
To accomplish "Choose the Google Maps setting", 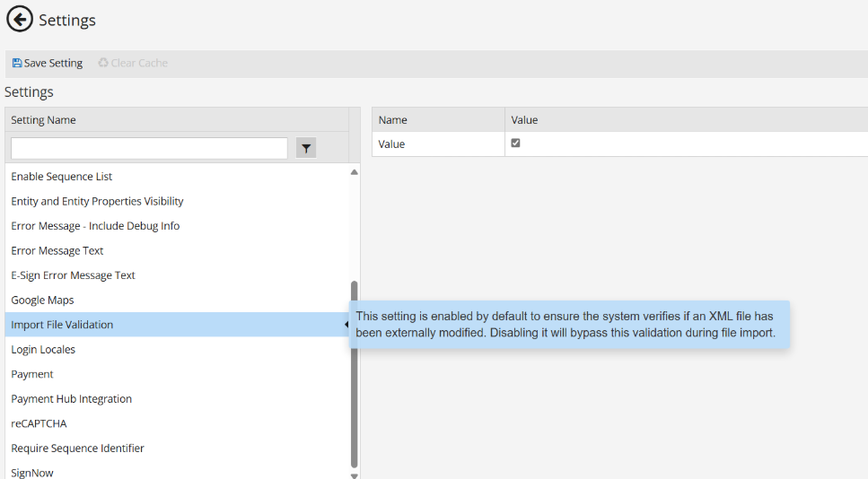I will [42, 300].
